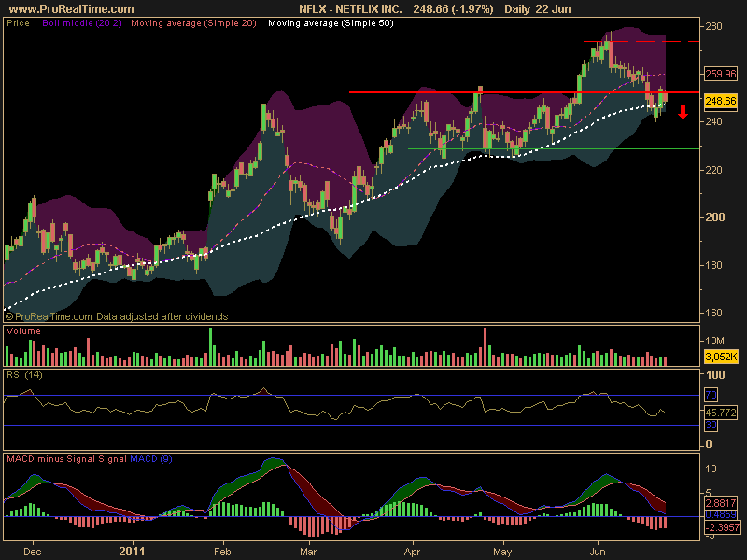Screen dimensions: 747x560
Task: Click the Daily 22 Jun timeframe label
Action: click(x=538, y=9)
